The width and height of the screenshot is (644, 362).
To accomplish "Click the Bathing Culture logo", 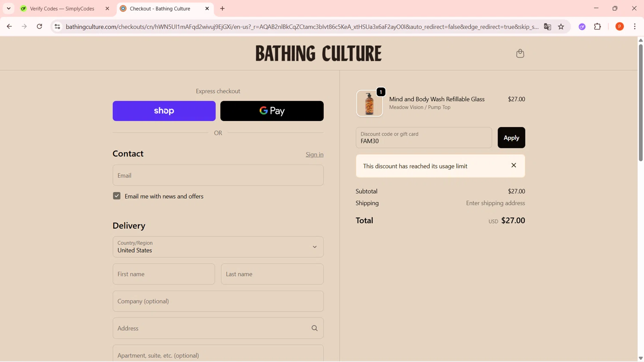I will 319,54.
